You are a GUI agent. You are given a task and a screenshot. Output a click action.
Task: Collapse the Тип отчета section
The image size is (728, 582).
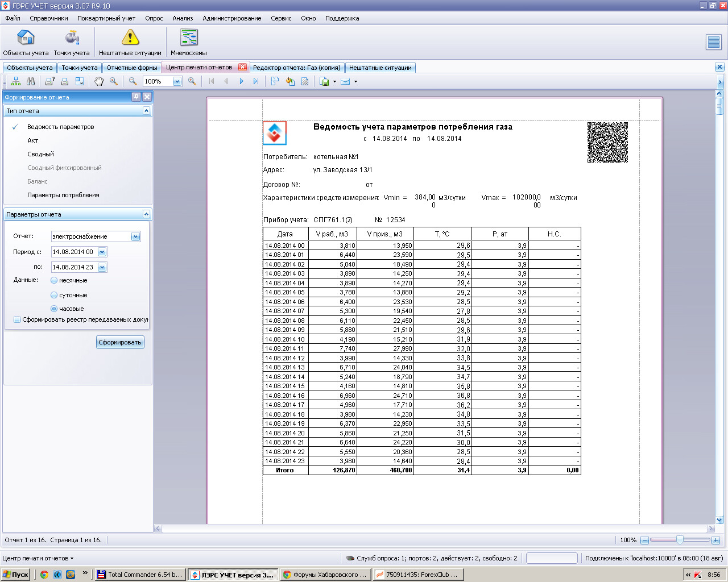[x=146, y=111]
